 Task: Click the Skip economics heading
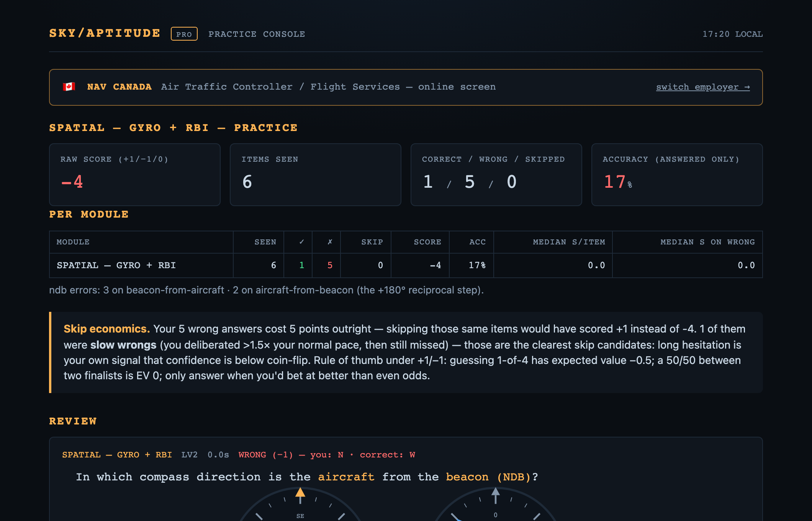coord(106,329)
